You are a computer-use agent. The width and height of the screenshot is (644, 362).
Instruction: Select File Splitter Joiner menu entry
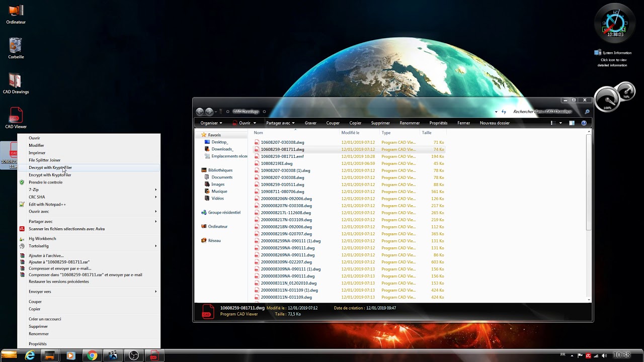[89, 160]
